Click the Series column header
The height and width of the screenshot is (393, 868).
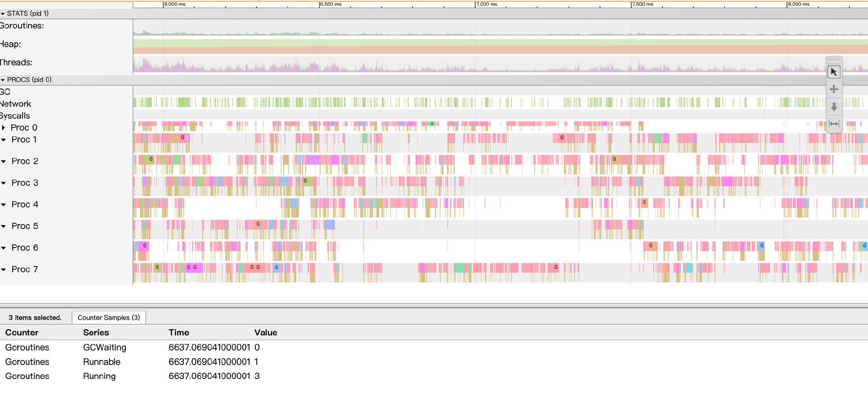(96, 332)
